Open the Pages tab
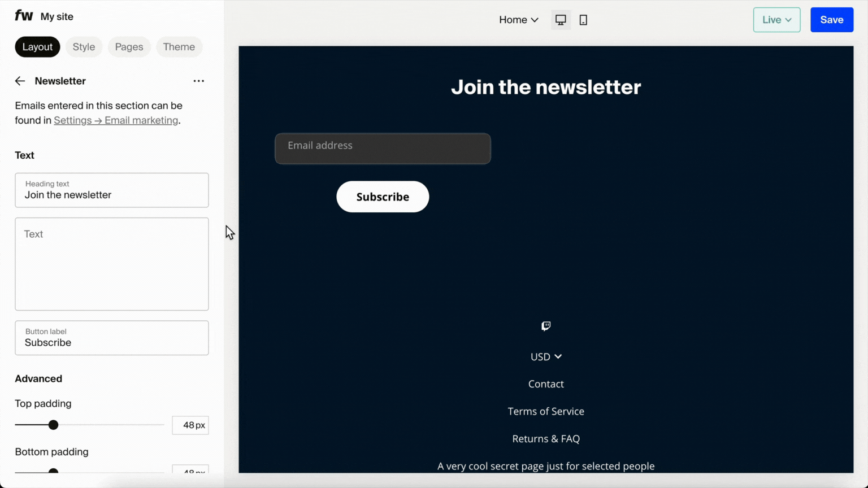 [129, 47]
